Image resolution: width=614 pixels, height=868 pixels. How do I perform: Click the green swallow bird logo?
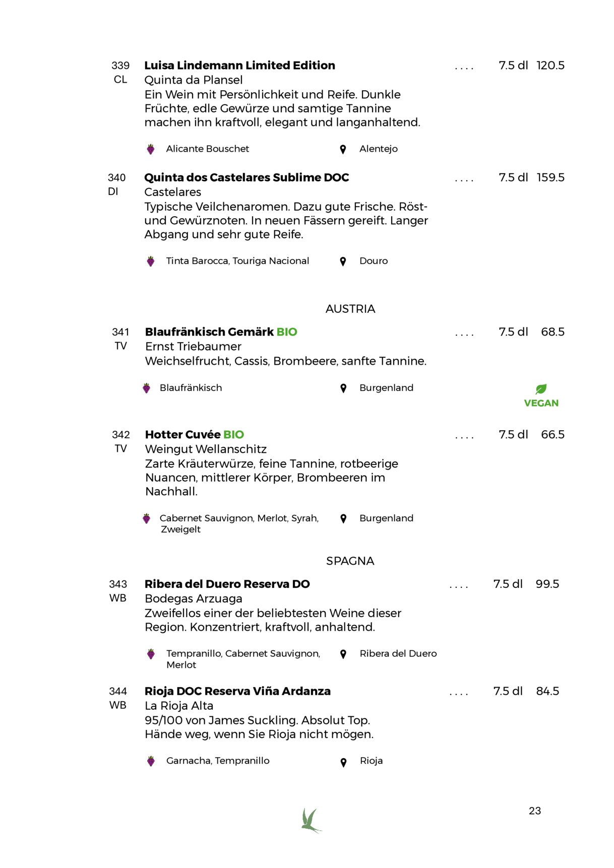[311, 820]
